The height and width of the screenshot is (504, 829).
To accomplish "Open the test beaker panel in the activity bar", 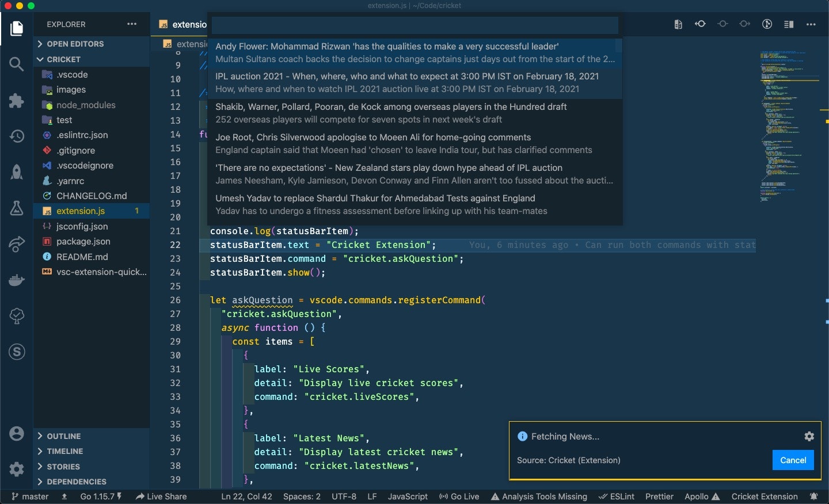I will tap(16, 208).
